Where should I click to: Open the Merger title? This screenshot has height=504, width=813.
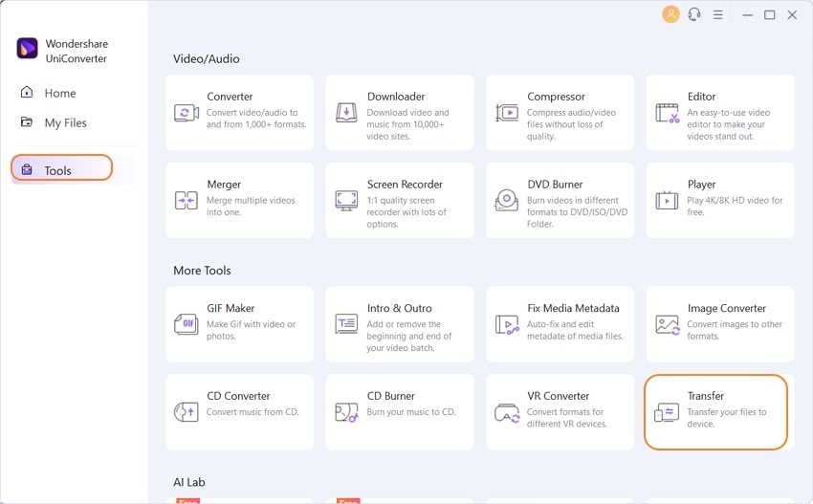click(224, 184)
